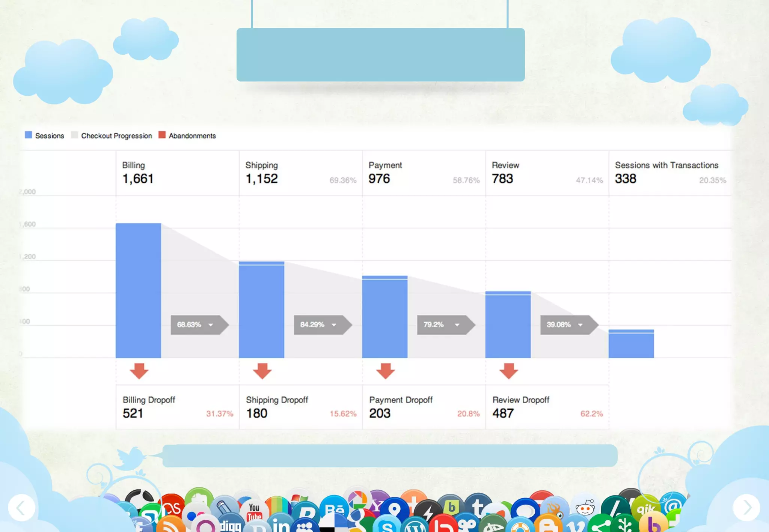Image resolution: width=769 pixels, height=532 pixels.
Task: Click the orange RSS feed icon
Action: [170, 525]
